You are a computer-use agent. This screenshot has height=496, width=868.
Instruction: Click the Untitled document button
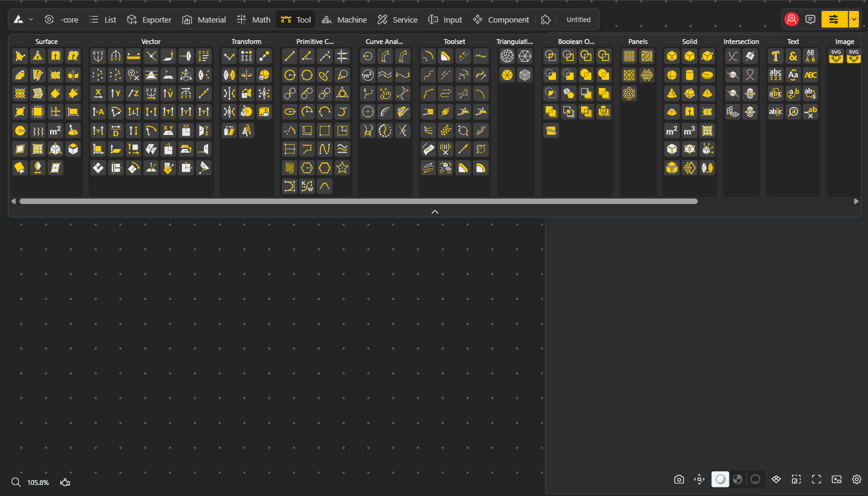coord(578,20)
